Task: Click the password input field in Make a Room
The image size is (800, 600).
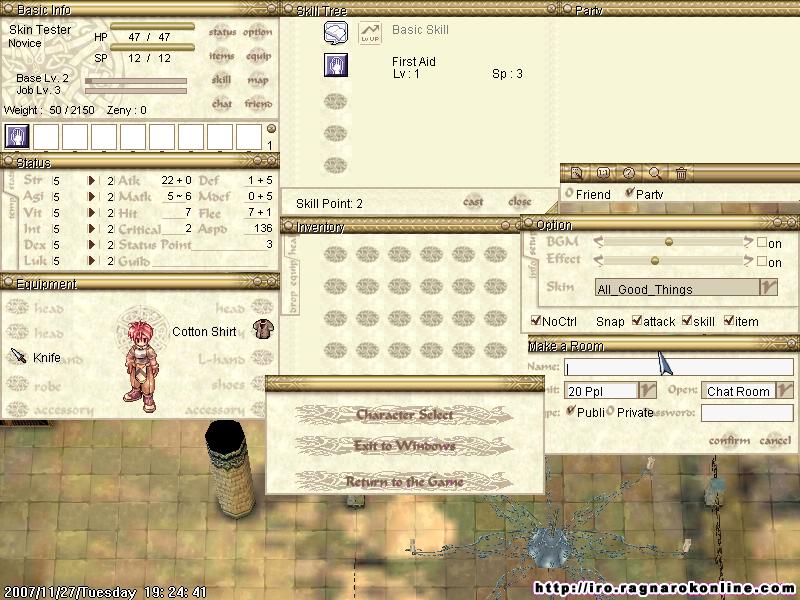Action: [x=747, y=413]
